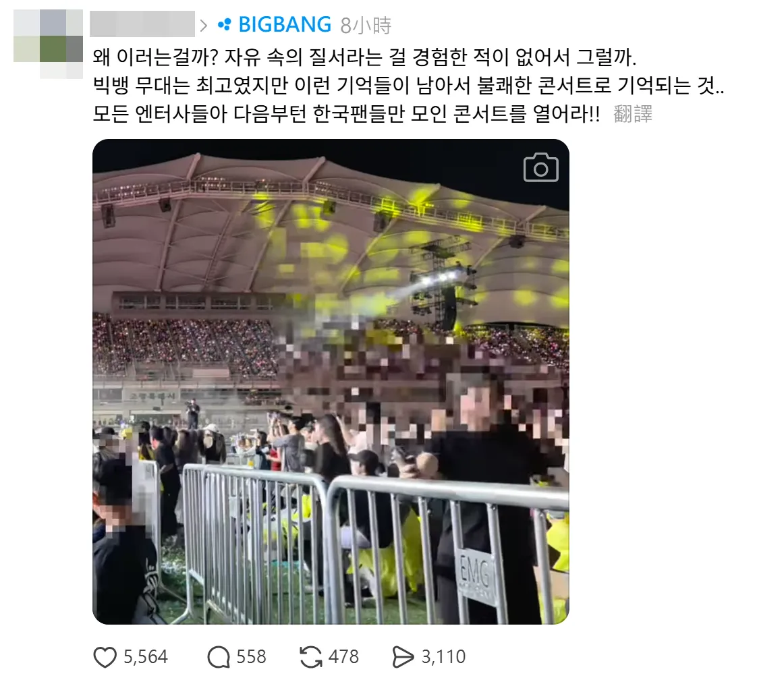Screen dimensions: 784x686
Task: Open replies via the speech bubble icon
Action: tap(219, 657)
